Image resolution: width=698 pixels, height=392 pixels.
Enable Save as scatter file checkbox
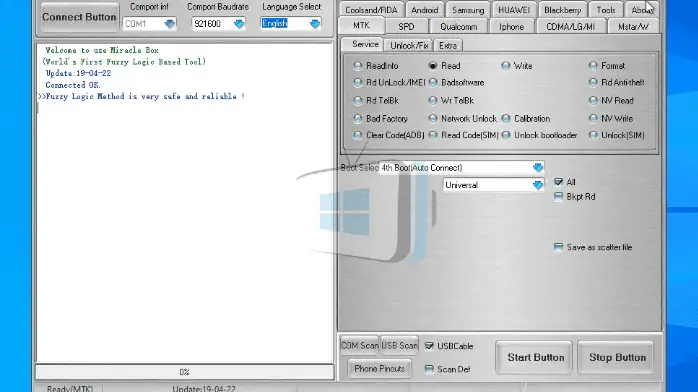pos(558,247)
